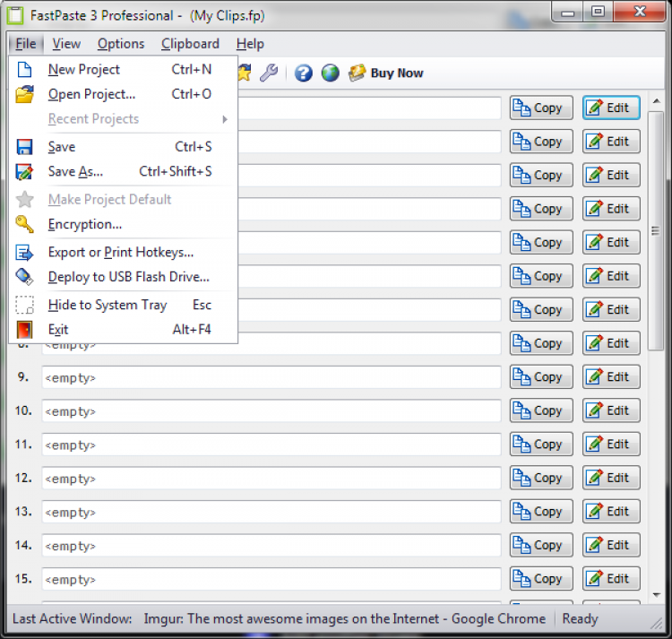Click the clip 12 text field
This screenshot has width=672, height=639.
coord(271,478)
